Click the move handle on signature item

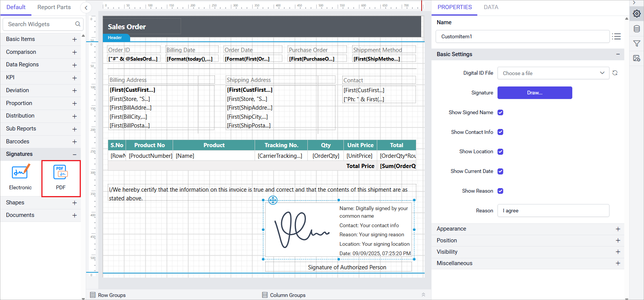273,200
